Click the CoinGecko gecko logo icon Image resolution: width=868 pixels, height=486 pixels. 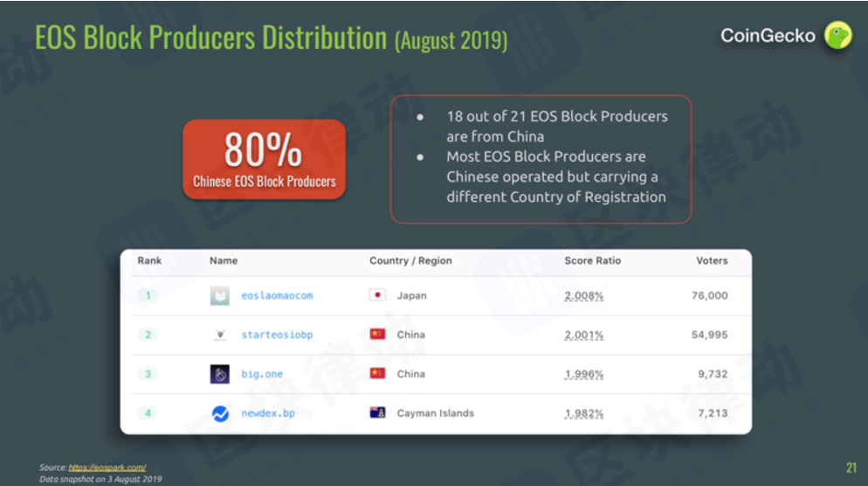[x=838, y=36]
